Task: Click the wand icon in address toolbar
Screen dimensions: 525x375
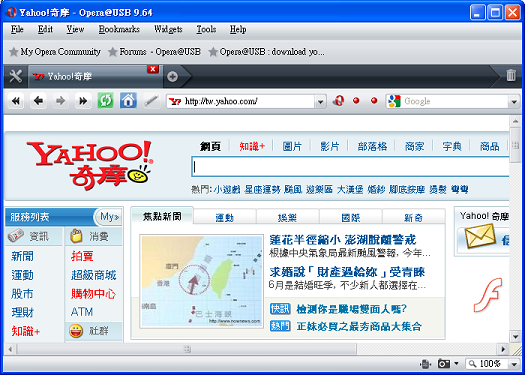Action: pyautogui.click(x=151, y=101)
